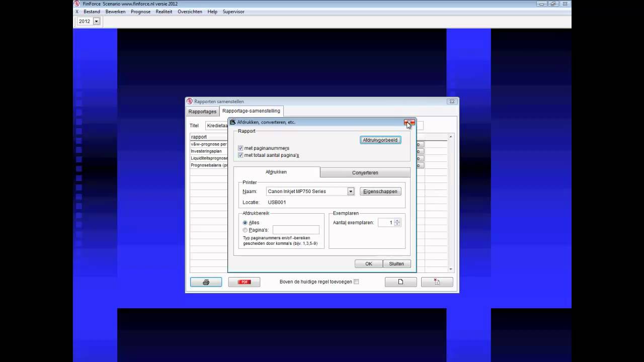Close the Rapporten samenstellen window
The height and width of the screenshot is (362, 644).
pyautogui.click(x=452, y=102)
